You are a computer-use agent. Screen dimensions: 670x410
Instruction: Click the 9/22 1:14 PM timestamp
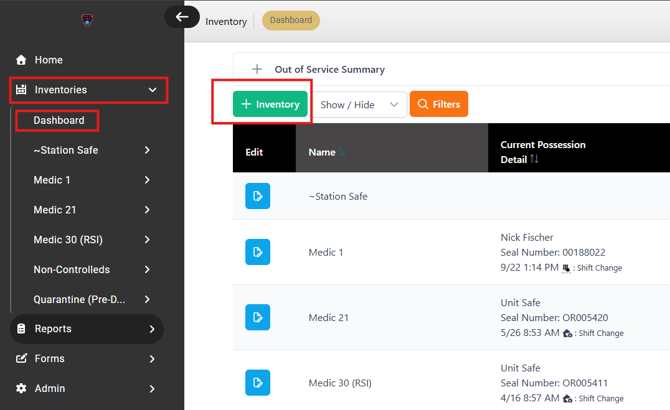pos(529,267)
